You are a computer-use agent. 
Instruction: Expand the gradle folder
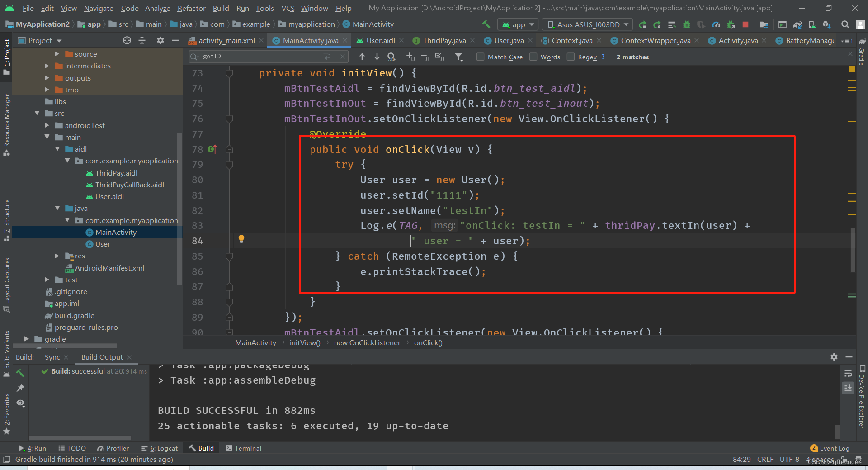tap(27, 339)
